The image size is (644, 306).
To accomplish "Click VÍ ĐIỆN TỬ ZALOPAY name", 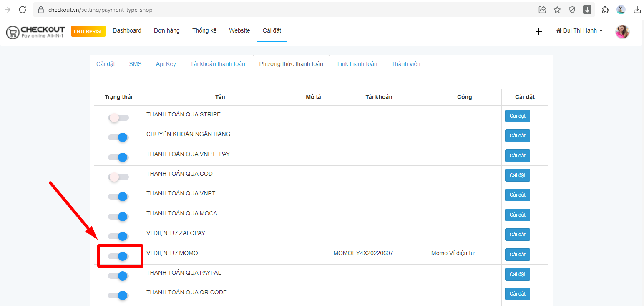I will pos(176,233).
